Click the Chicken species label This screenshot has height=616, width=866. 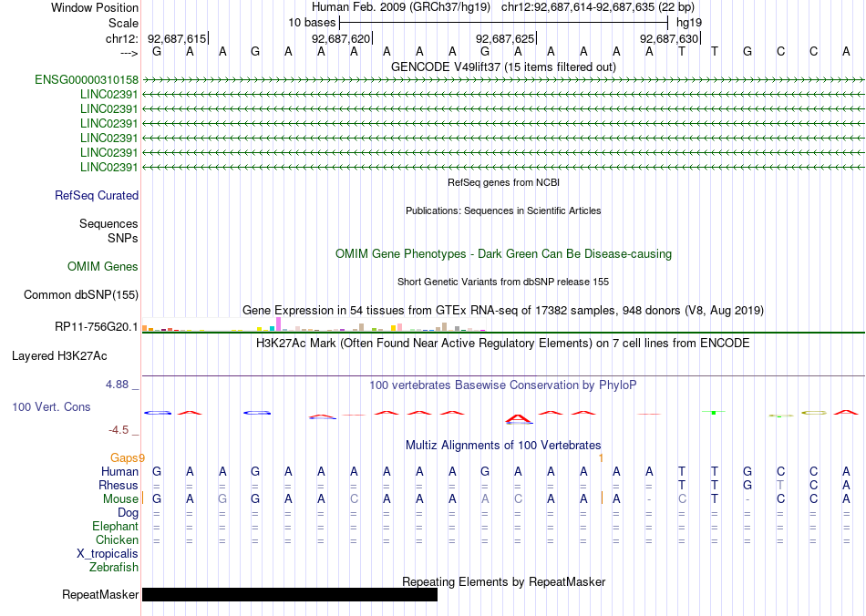tap(117, 539)
